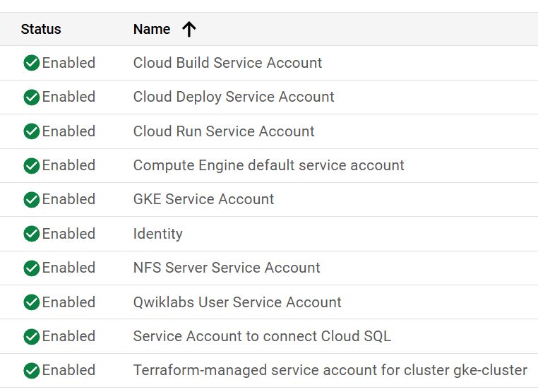The width and height of the screenshot is (538, 392).
Task: Click Enabled status text for Cloud SQL row
Action: (68, 336)
